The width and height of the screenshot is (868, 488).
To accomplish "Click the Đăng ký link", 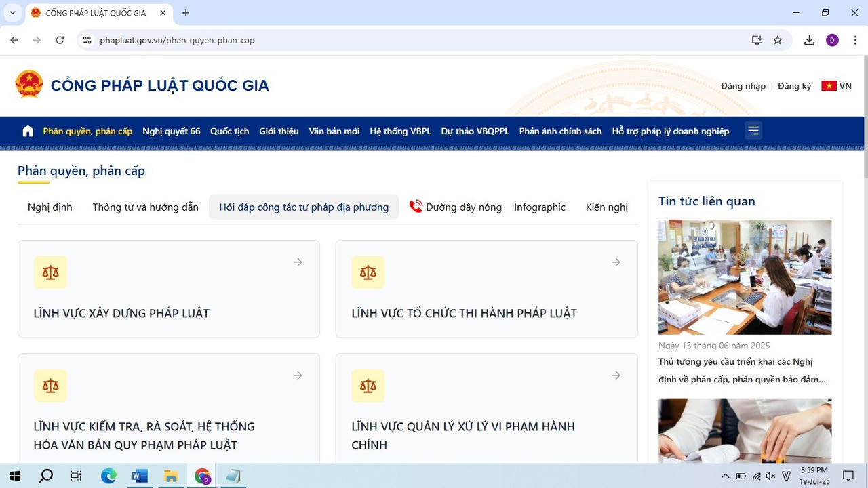I will (793, 86).
